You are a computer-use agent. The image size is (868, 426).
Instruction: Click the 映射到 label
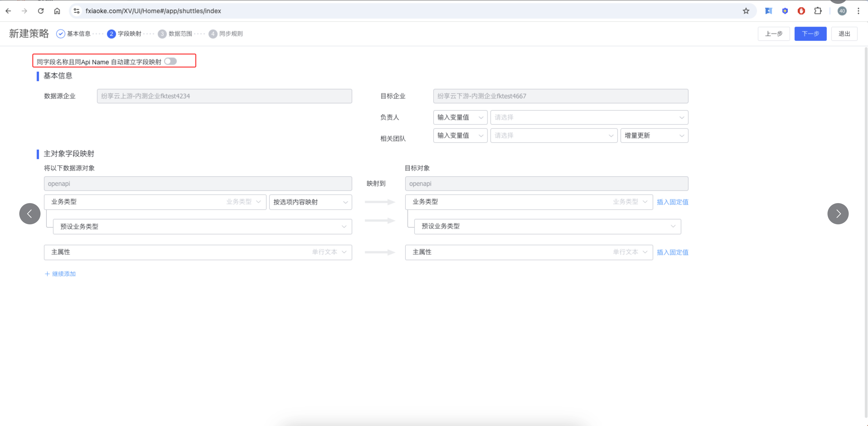click(376, 184)
